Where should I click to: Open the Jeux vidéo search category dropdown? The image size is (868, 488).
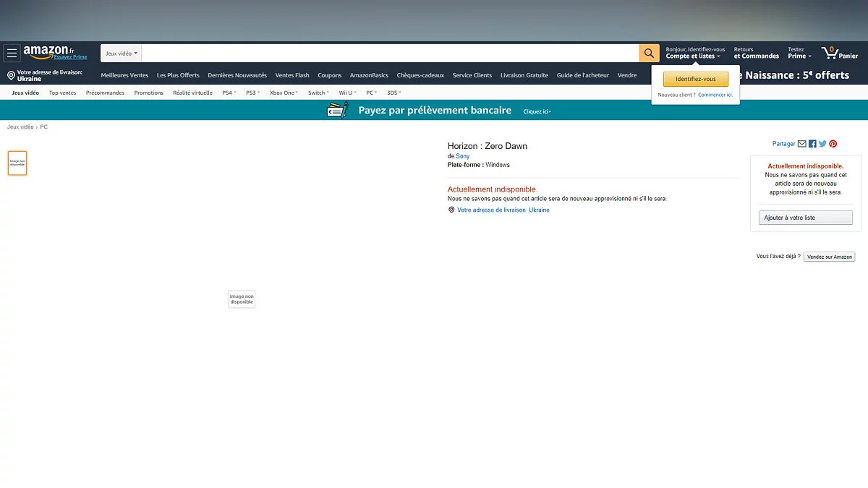tap(121, 53)
